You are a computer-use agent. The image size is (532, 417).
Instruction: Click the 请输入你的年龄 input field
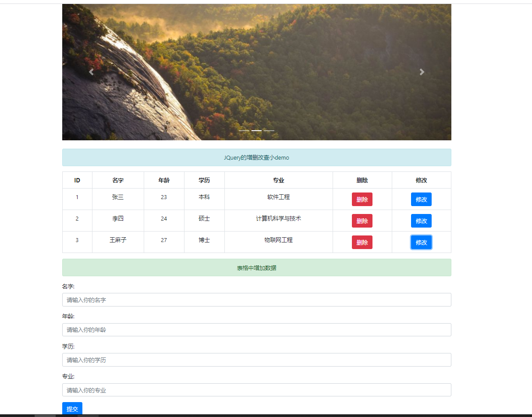[257, 330]
